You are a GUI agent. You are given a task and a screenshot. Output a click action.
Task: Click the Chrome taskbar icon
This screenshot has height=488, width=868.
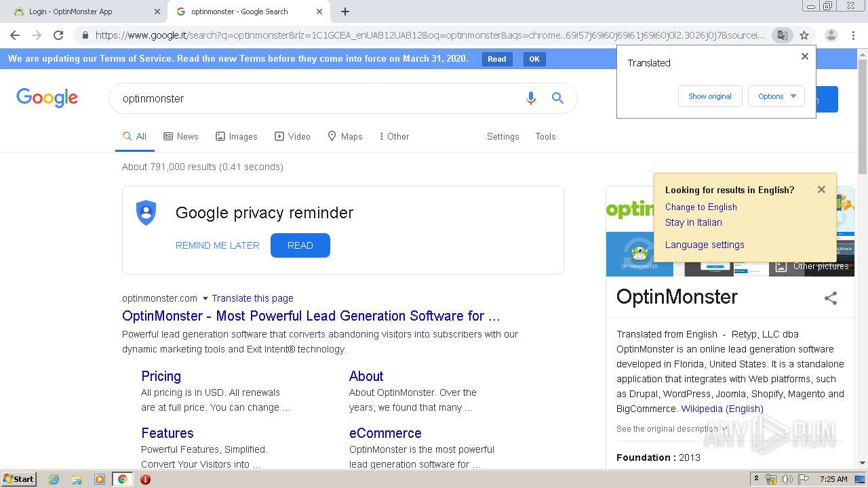[122, 479]
